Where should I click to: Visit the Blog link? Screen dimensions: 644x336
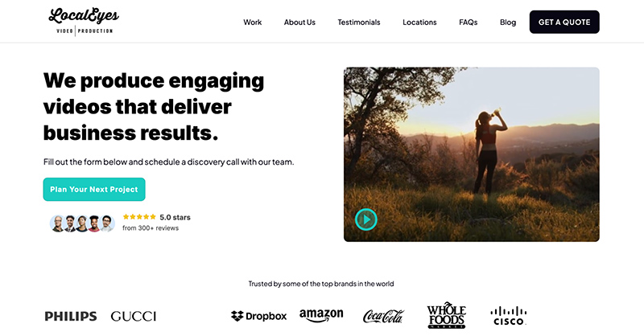click(508, 23)
